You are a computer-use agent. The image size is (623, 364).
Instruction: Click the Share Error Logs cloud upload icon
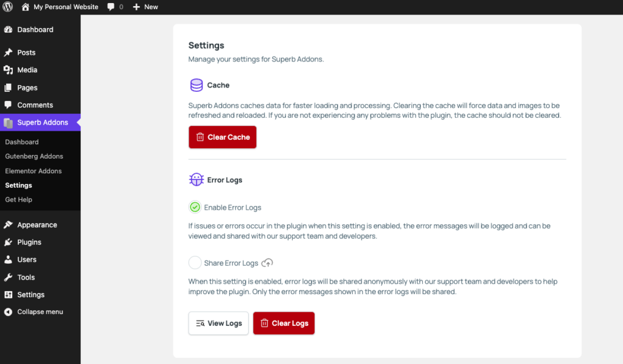pos(268,263)
